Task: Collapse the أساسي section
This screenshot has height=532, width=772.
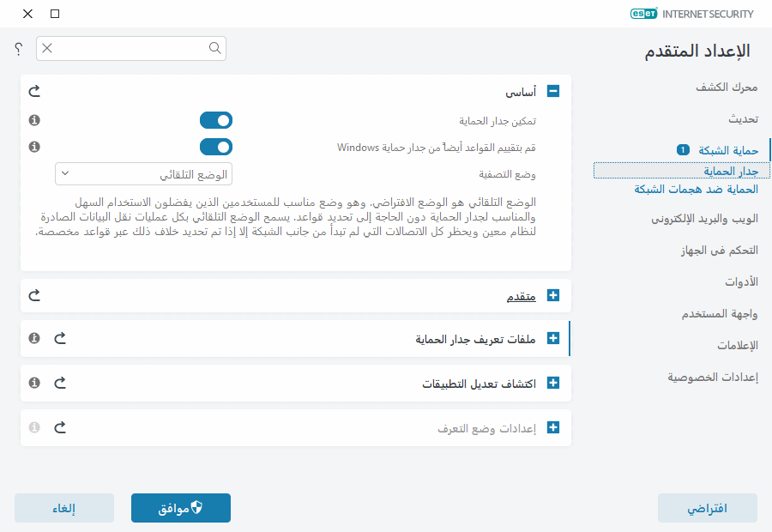Action: tap(553, 90)
